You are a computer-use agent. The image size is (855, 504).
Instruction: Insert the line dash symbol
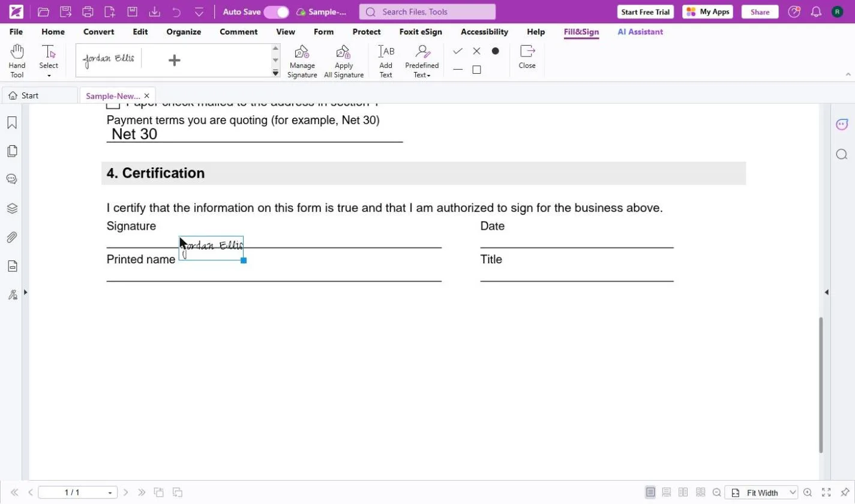(458, 70)
